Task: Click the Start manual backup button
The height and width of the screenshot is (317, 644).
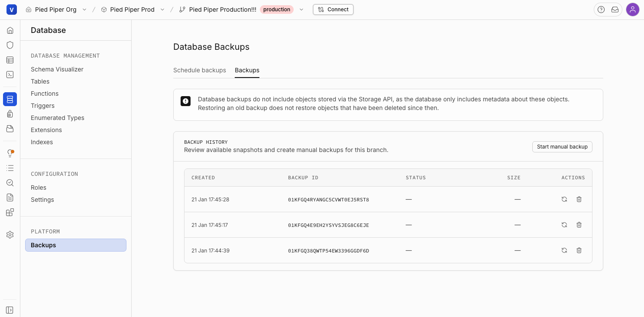Action: pyautogui.click(x=562, y=147)
